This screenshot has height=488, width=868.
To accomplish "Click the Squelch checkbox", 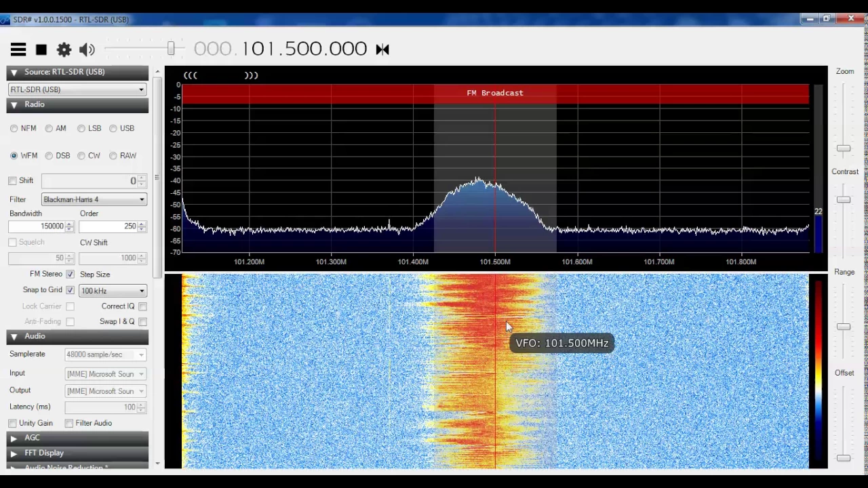I will [x=12, y=243].
